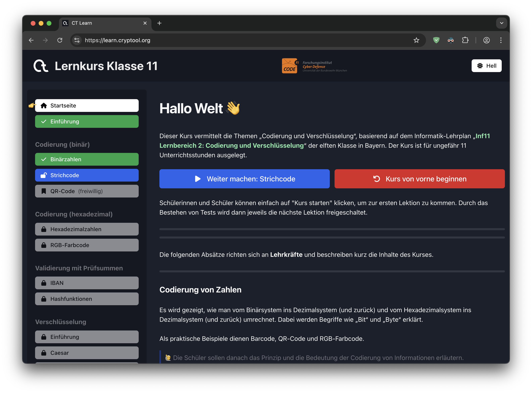Bookmark page with the star icon
532x393 pixels.
click(416, 40)
